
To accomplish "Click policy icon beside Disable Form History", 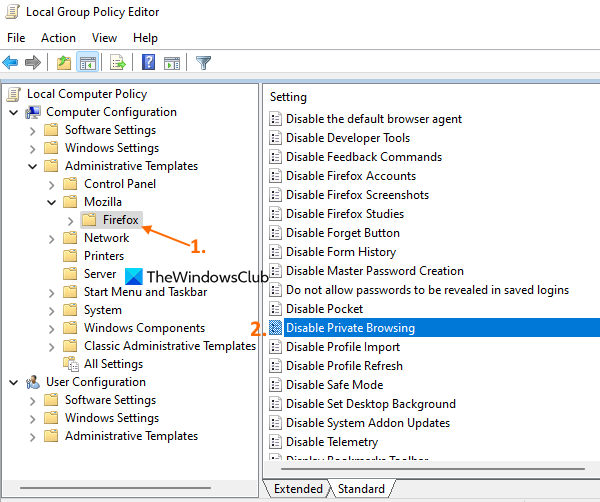I will click(x=276, y=252).
